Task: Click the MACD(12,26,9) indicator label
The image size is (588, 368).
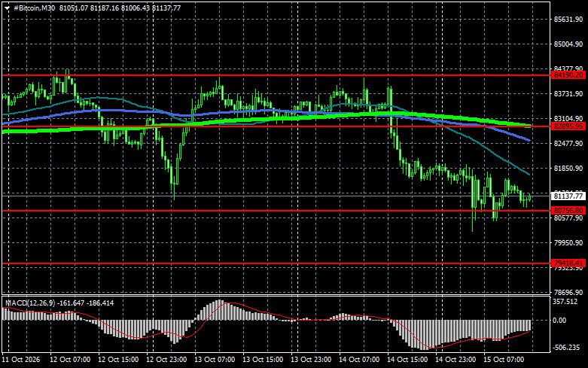Action: tap(30, 303)
